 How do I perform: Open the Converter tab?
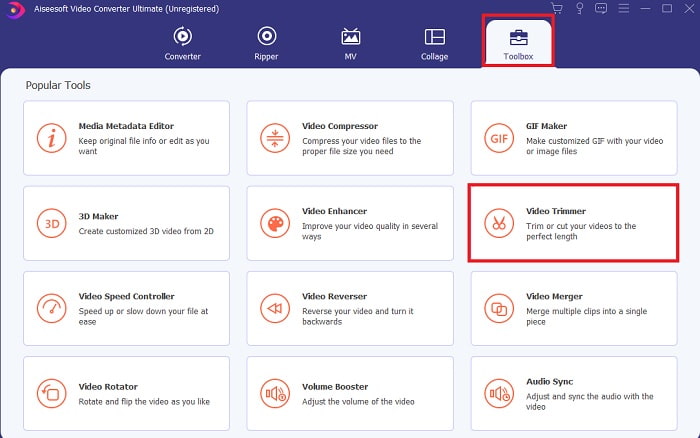(x=182, y=44)
